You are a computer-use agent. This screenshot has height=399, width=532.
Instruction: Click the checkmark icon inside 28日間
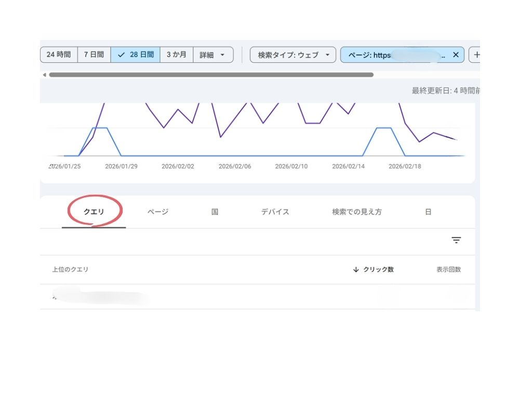pyautogui.click(x=121, y=55)
